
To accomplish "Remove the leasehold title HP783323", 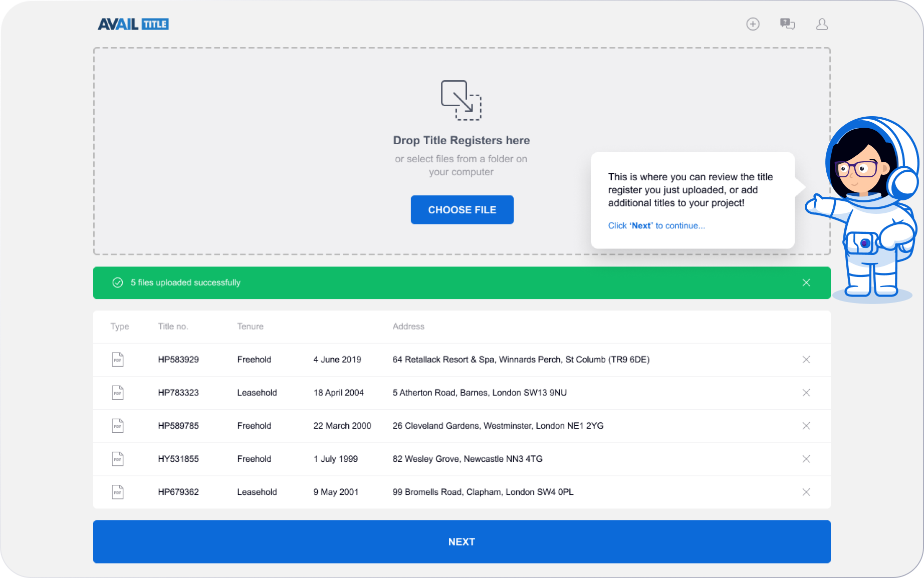I will (x=806, y=393).
